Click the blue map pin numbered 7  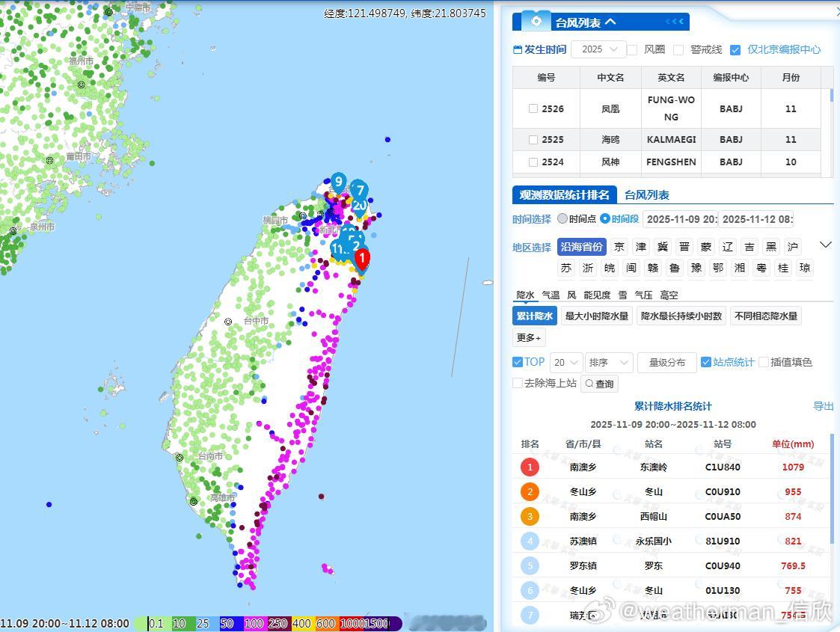[360, 190]
